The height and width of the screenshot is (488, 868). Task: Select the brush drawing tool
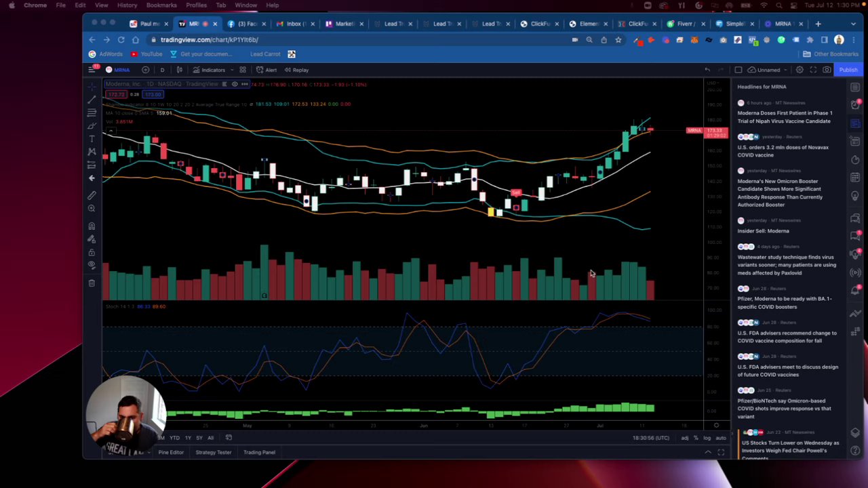point(92,125)
